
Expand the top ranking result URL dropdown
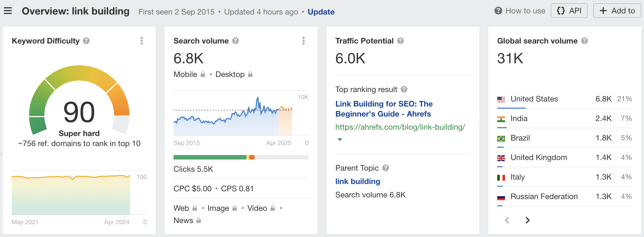pyautogui.click(x=340, y=139)
